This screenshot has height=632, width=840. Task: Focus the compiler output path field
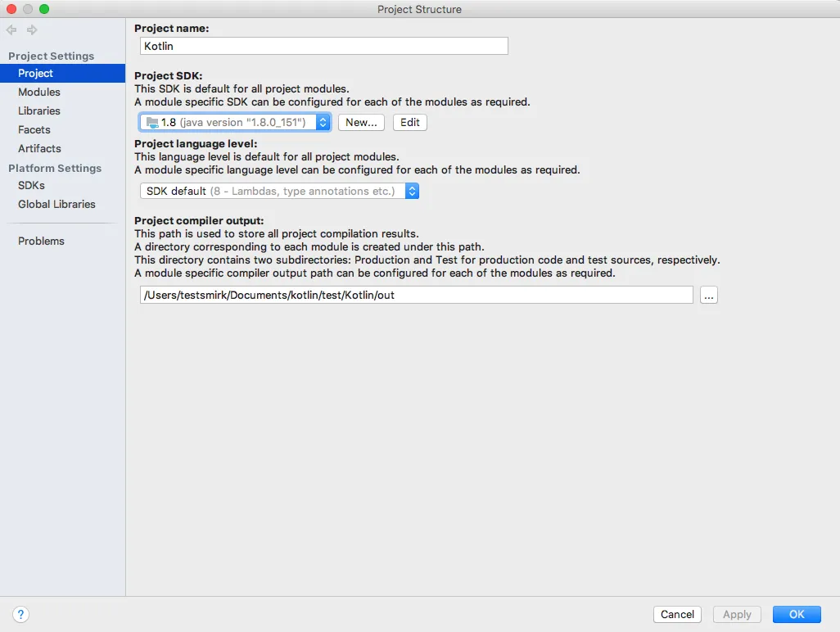(416, 295)
